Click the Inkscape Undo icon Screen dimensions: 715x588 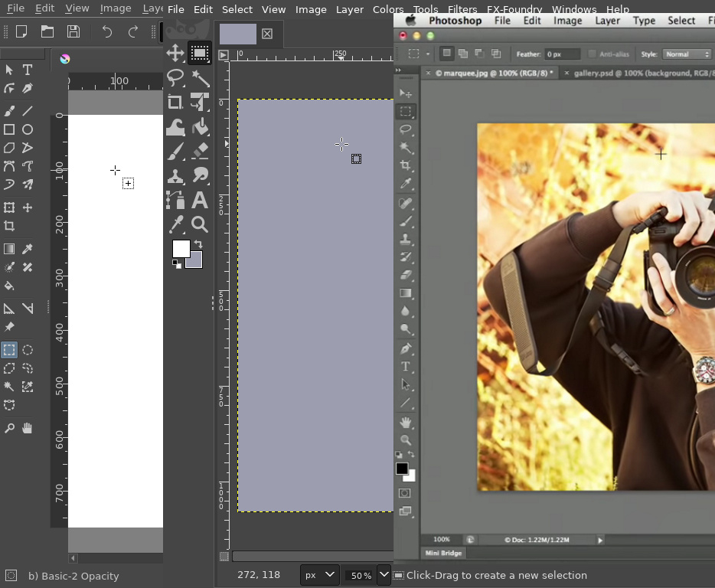coord(106,31)
